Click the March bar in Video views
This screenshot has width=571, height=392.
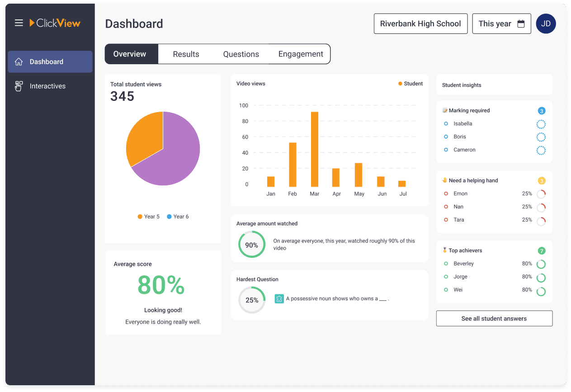[315, 149]
